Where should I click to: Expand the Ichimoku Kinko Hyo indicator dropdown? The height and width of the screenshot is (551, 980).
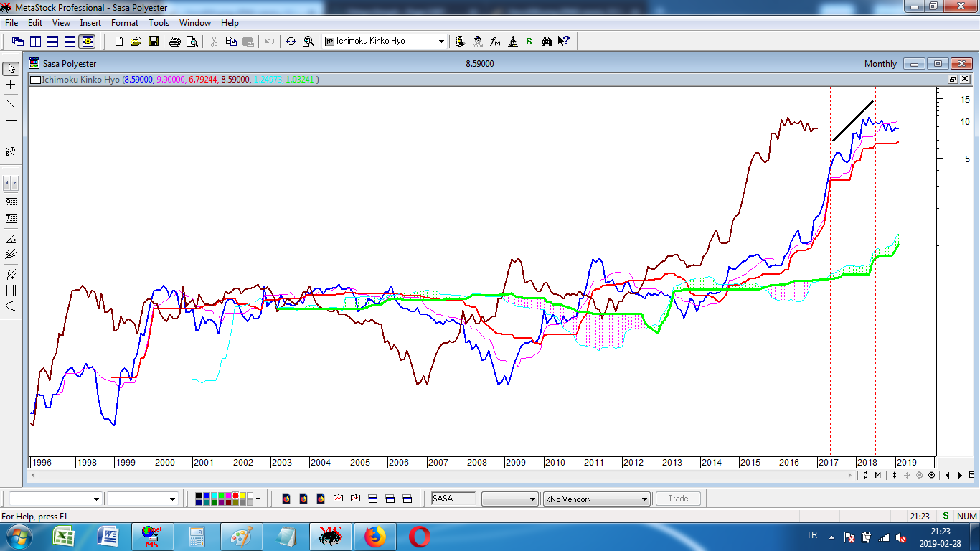coord(441,42)
